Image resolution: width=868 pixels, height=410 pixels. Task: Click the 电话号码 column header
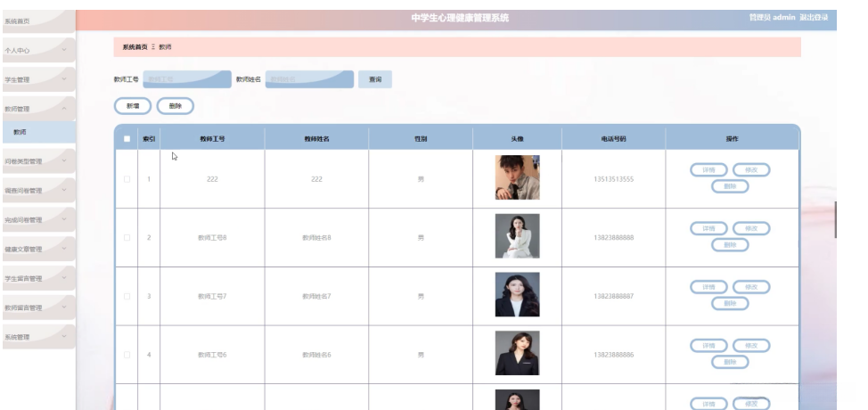(x=613, y=139)
